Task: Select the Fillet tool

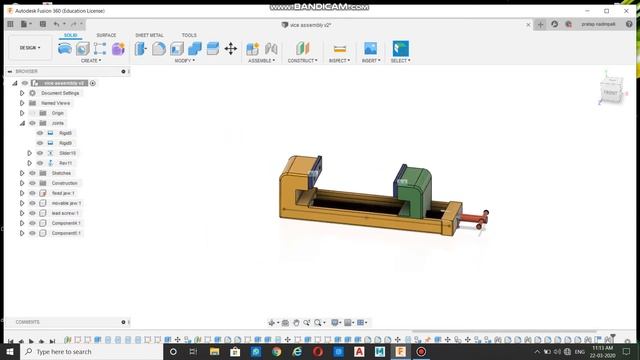Action: click(159, 49)
